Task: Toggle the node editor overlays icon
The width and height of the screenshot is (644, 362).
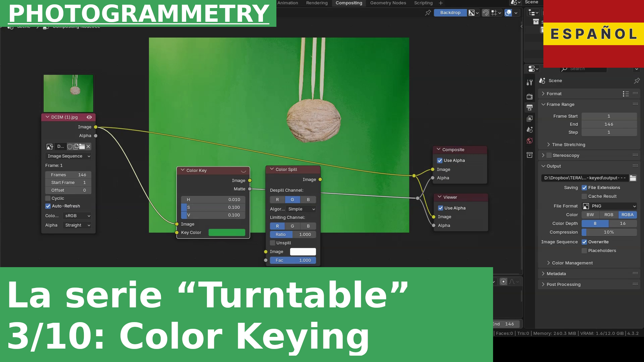Action: click(508, 13)
